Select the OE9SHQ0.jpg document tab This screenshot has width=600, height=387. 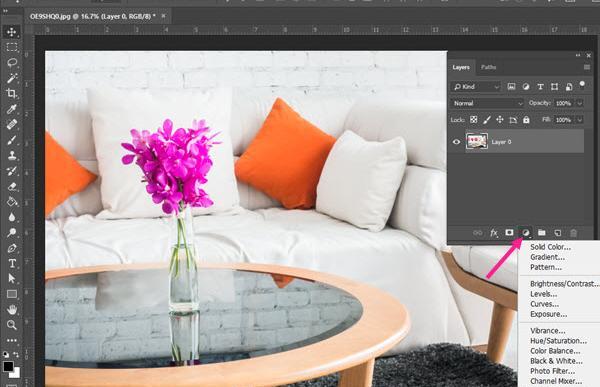pos(93,16)
